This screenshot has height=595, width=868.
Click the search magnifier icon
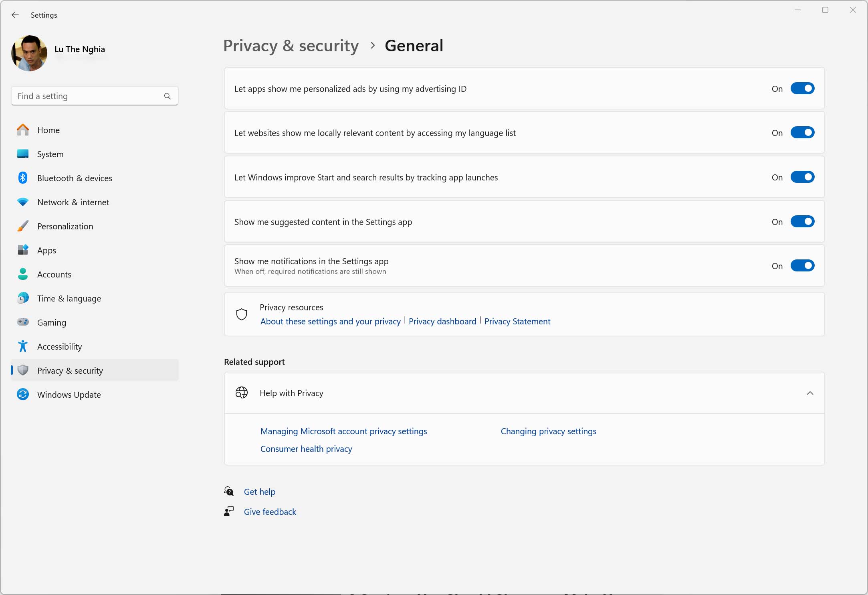point(168,96)
